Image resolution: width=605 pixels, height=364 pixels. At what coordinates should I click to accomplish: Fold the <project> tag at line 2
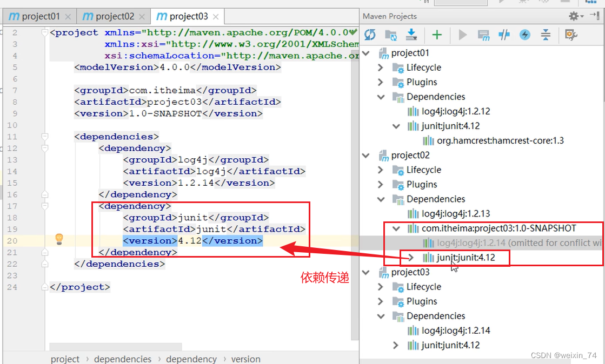pyautogui.click(x=45, y=32)
